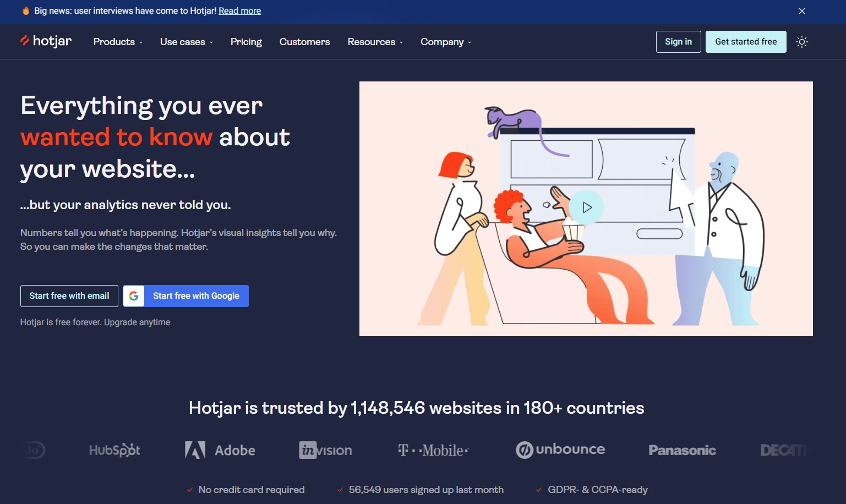Open the Read more link in banner
The image size is (846, 504).
[x=239, y=11]
